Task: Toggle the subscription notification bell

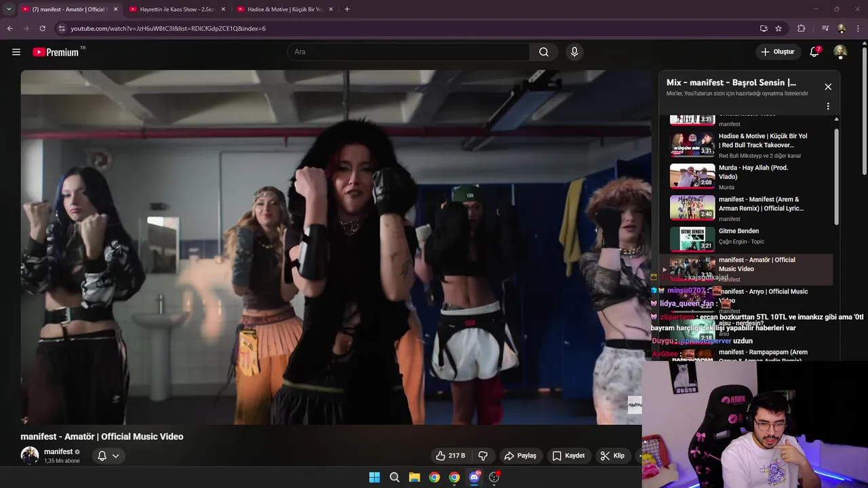Action: click(x=102, y=455)
